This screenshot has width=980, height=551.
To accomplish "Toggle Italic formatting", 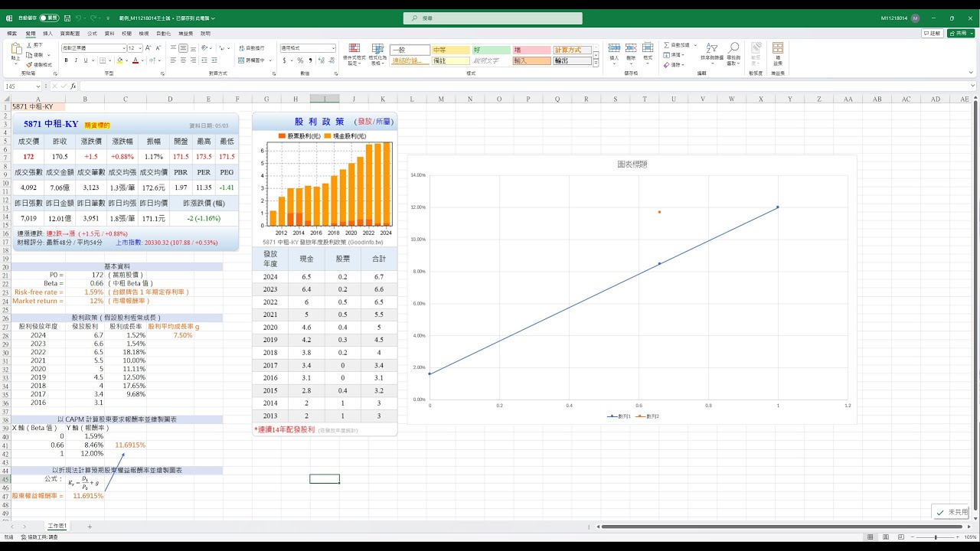I will 75,60.
